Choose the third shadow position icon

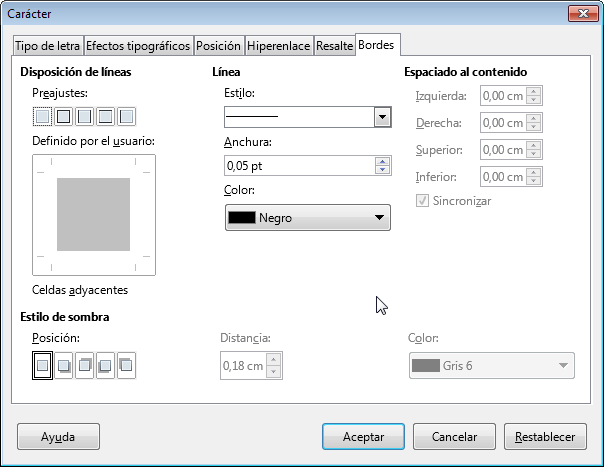84,366
